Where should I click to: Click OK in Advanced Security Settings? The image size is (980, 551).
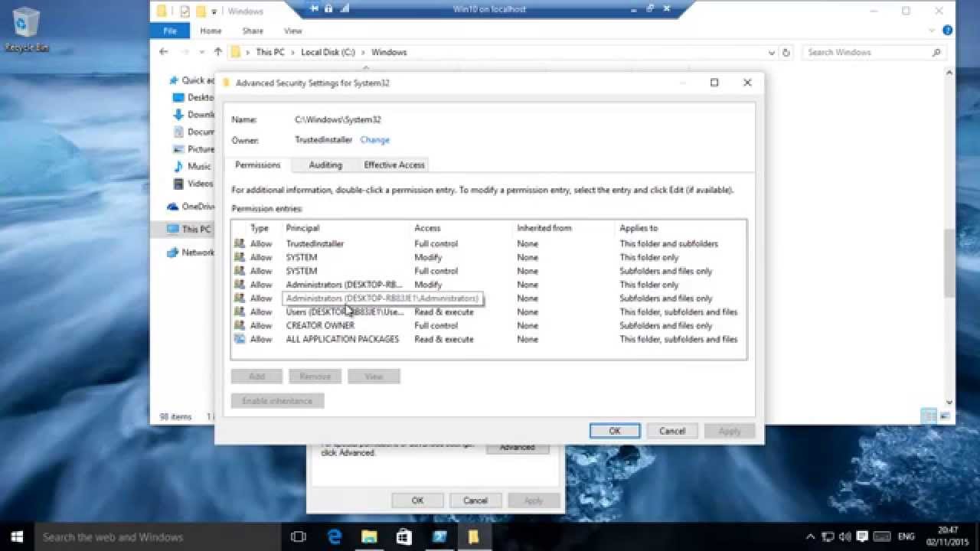click(615, 431)
